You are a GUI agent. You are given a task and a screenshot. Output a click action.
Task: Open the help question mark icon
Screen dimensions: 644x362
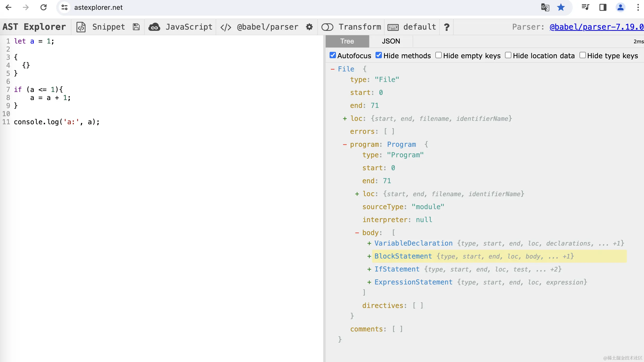(x=447, y=27)
